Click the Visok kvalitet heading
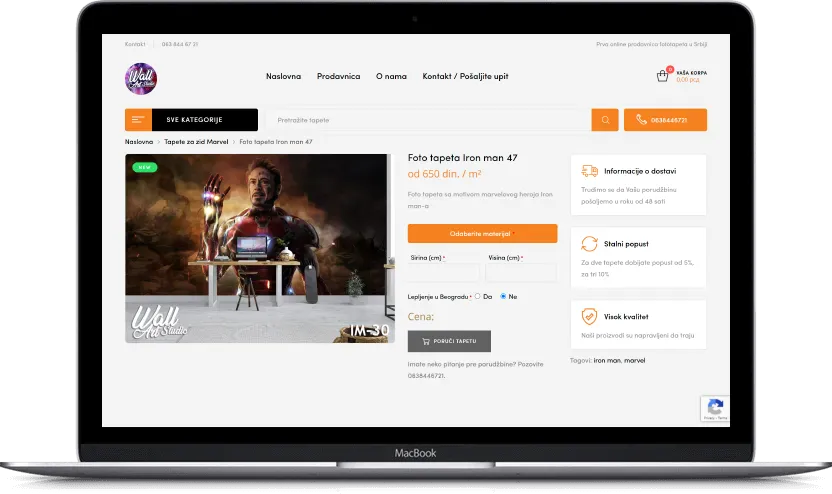 pyautogui.click(x=626, y=317)
